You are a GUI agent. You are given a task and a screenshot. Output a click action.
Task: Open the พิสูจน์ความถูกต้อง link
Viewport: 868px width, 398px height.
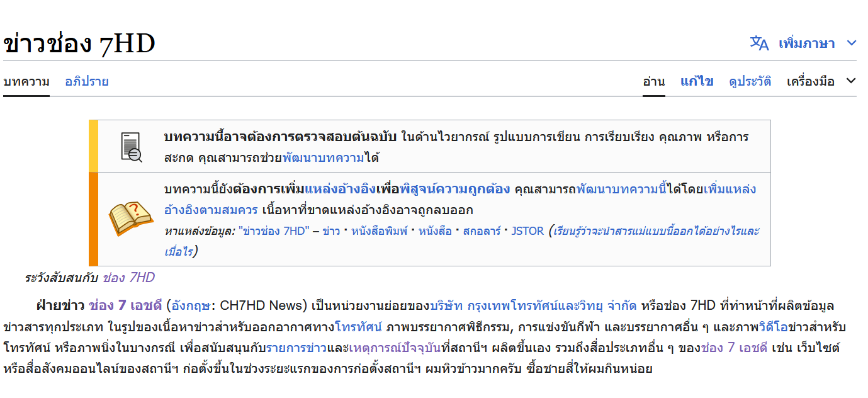click(x=454, y=189)
